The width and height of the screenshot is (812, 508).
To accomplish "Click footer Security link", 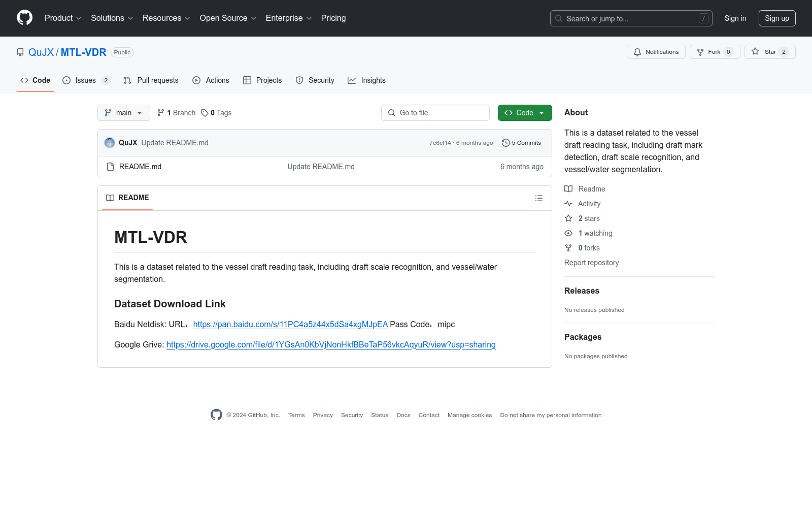I will pyautogui.click(x=352, y=415).
